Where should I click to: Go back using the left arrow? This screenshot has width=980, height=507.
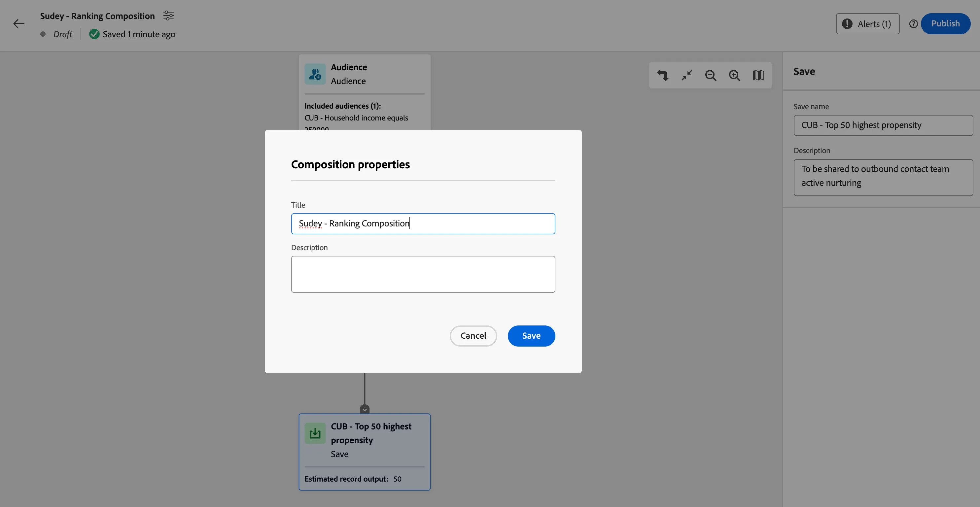pos(18,23)
